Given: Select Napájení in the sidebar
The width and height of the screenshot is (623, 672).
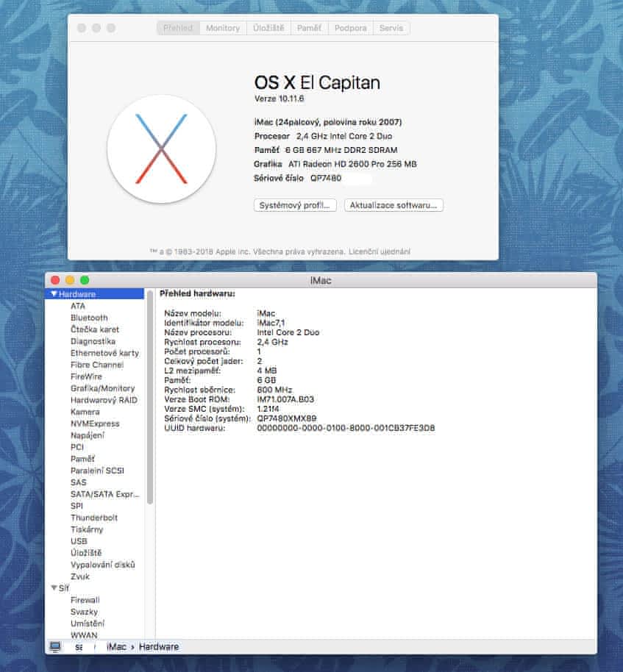Looking at the screenshot, I should coord(88,435).
